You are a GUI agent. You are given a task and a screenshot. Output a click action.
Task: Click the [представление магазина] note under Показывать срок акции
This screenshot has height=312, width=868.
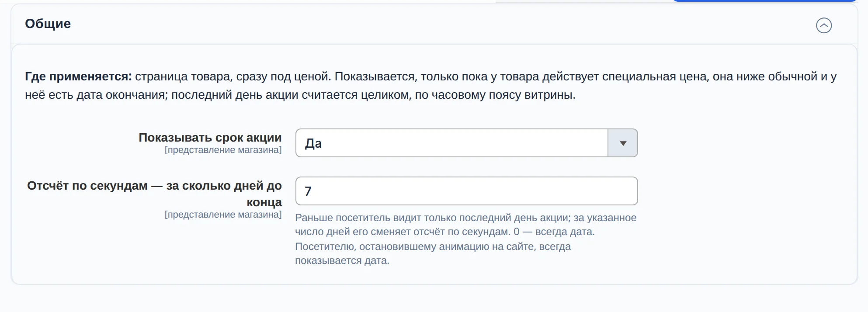[x=223, y=150]
